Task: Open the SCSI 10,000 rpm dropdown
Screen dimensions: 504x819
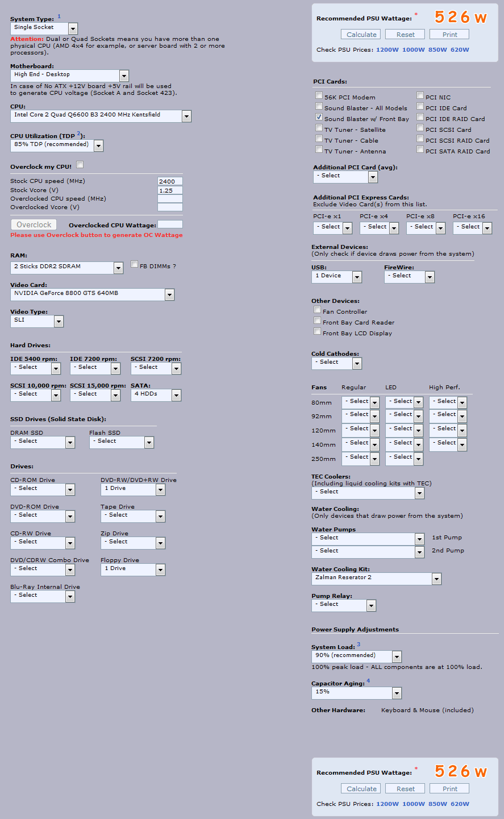Action: pos(35,395)
